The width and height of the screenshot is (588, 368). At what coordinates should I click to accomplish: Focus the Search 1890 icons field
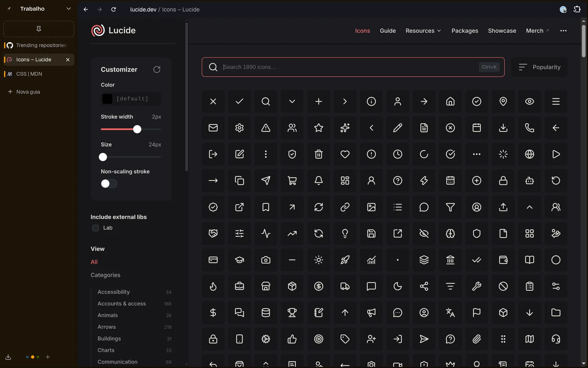[x=353, y=67]
